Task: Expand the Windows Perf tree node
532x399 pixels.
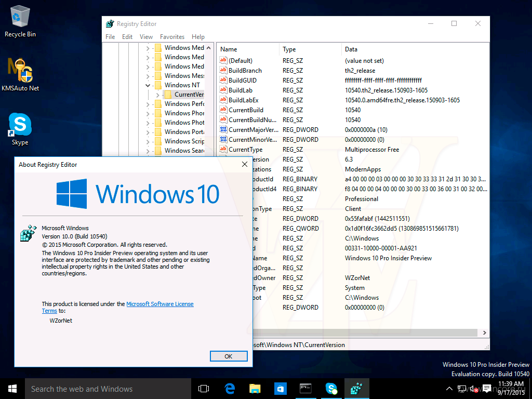Action: pyautogui.click(x=148, y=104)
